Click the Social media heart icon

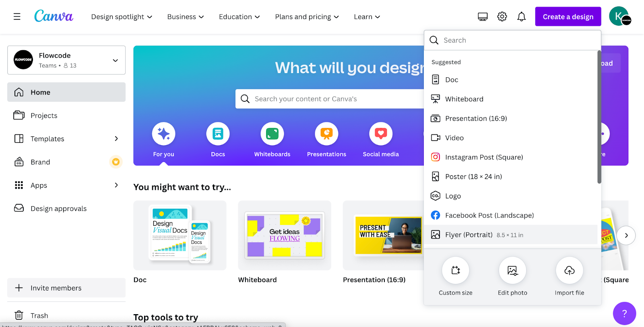point(381,134)
